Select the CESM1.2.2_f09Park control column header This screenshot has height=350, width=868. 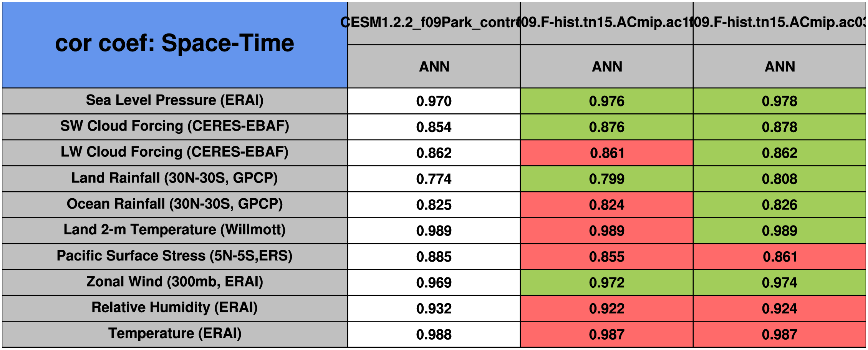click(434, 23)
